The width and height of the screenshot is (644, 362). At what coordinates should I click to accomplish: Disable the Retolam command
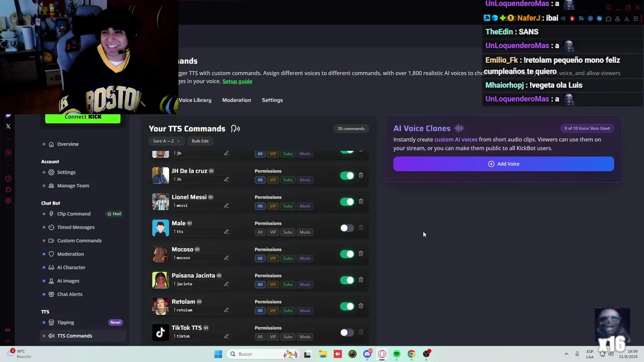tap(347, 306)
